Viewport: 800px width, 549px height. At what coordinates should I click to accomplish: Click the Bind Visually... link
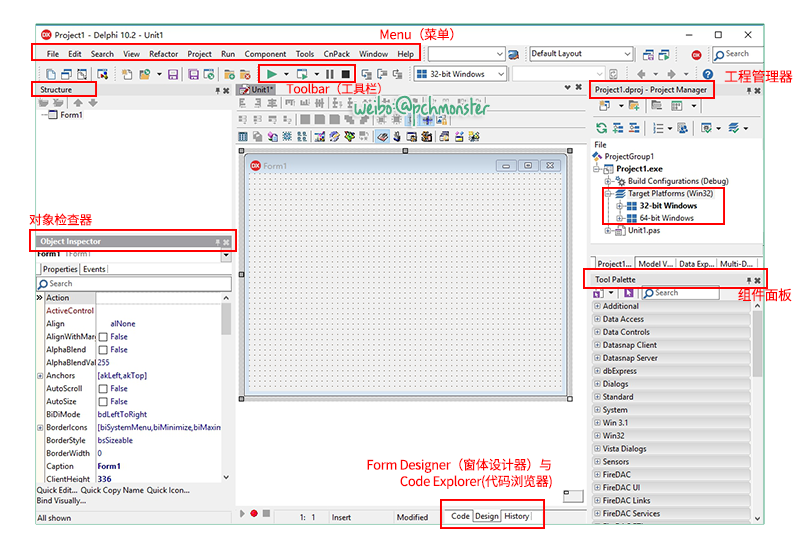click(61, 501)
